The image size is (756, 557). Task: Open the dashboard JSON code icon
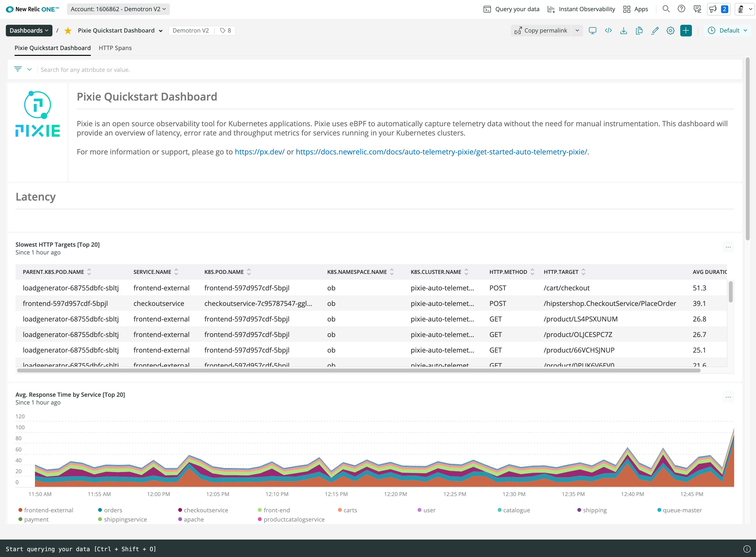[x=608, y=31]
